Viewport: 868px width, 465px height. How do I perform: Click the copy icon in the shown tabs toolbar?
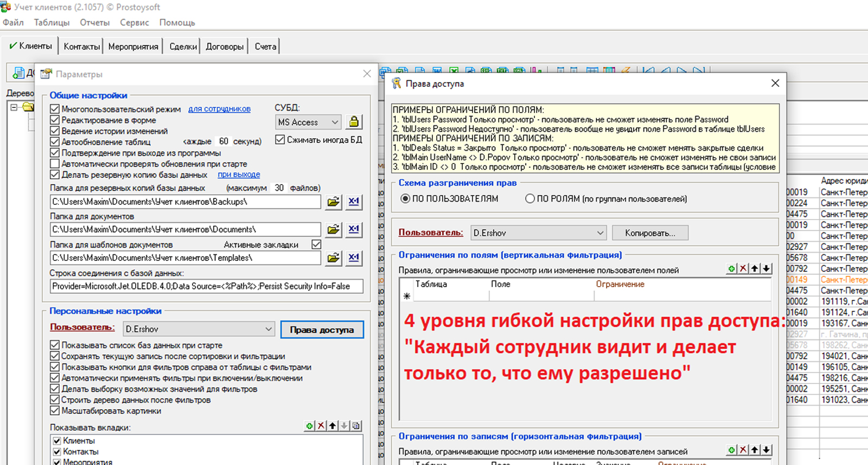(356, 426)
